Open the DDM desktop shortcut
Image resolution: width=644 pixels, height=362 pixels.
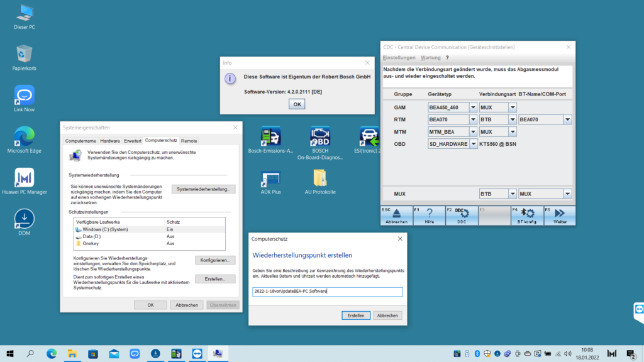pos(25,222)
